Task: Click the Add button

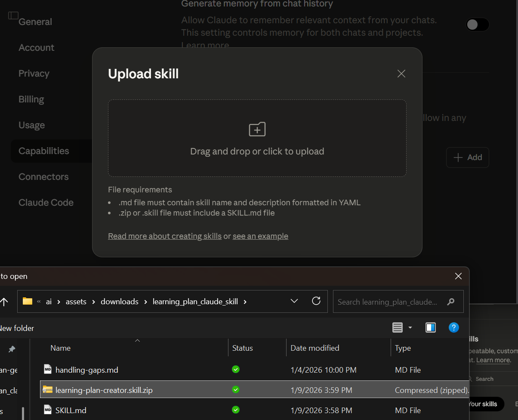Action: pyautogui.click(x=467, y=157)
